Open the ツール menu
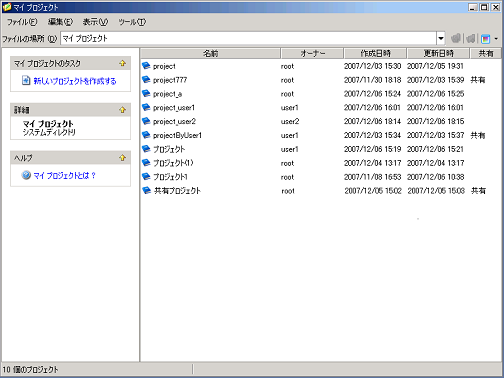 132,22
